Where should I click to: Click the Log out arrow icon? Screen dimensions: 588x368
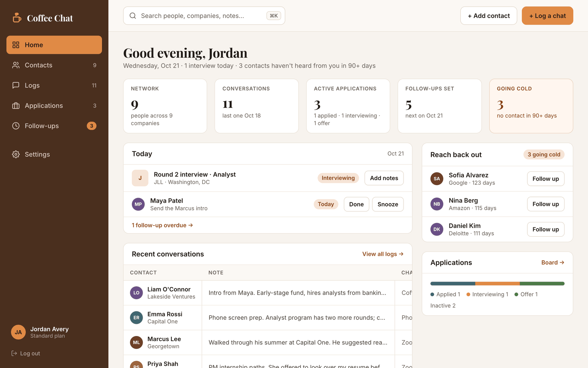(x=14, y=353)
